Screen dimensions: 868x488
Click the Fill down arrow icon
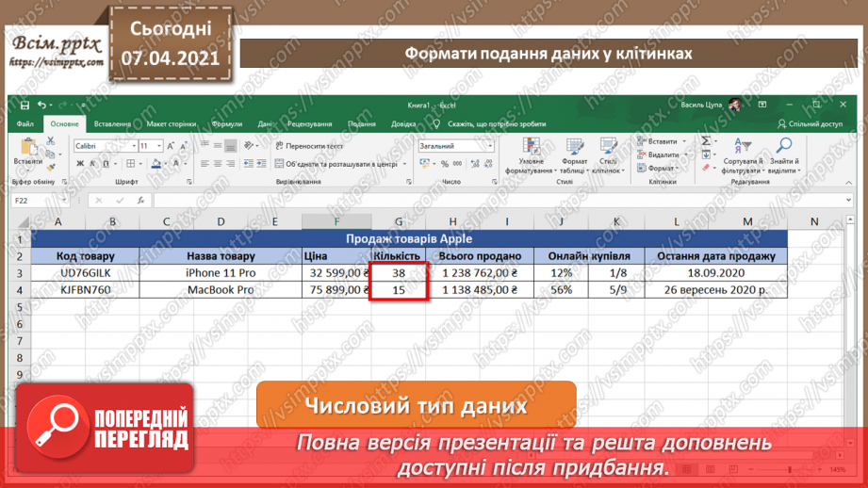pos(706,155)
